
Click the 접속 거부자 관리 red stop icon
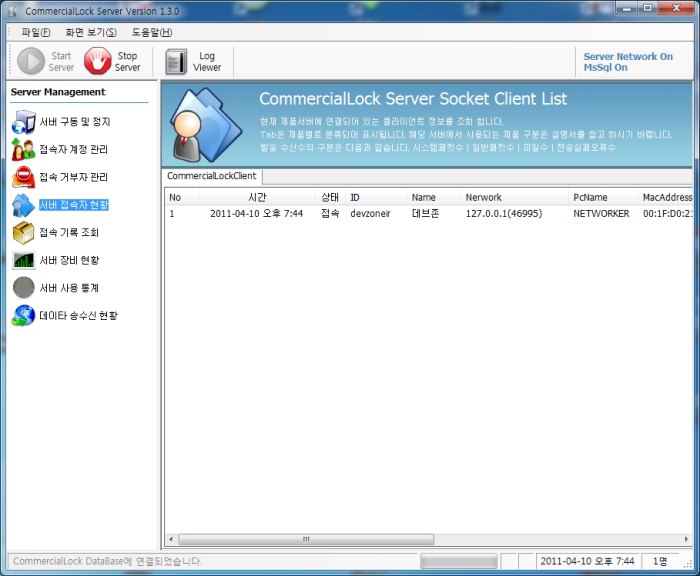[23, 177]
